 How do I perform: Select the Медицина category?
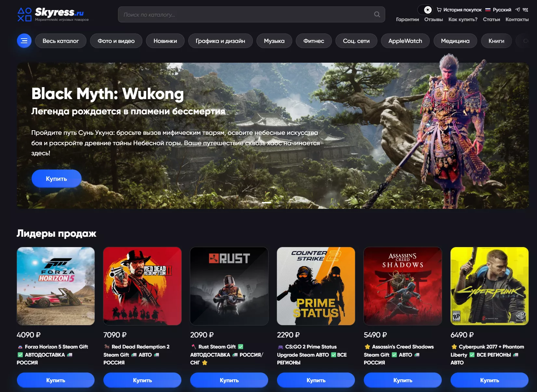(455, 41)
